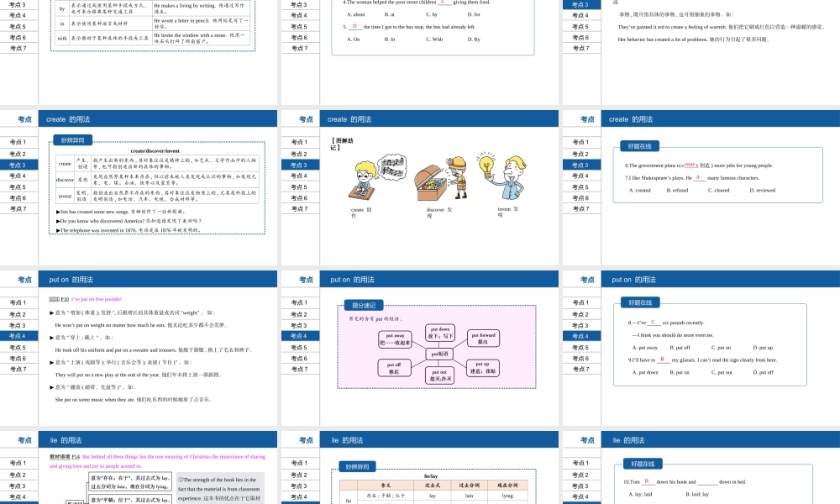Click the 图解助记 label on the create slide
This screenshot has height=504, width=840.
(341, 144)
